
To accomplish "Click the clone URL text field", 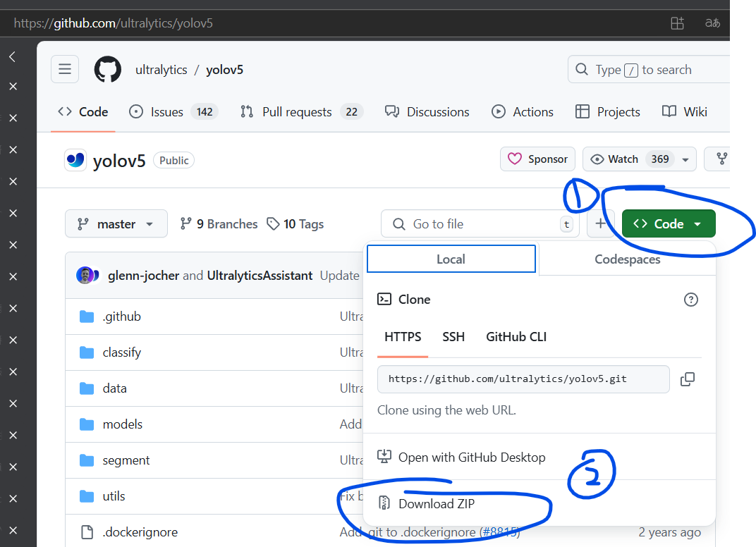I will (523, 379).
